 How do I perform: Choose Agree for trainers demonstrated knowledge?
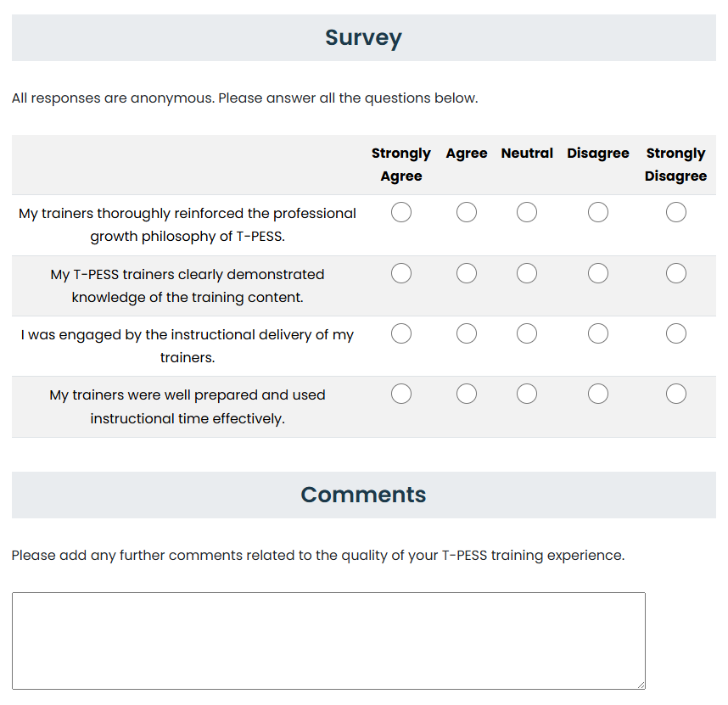[x=467, y=273]
